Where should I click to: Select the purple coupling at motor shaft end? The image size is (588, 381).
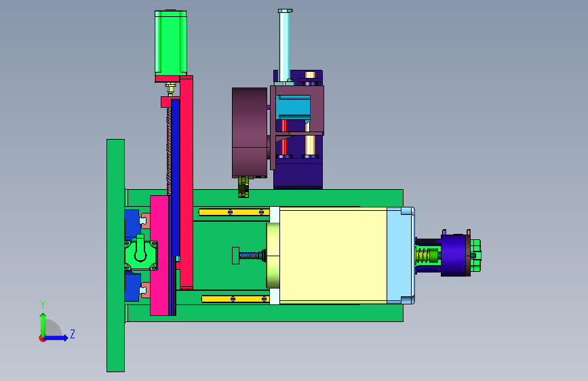pos(453,256)
